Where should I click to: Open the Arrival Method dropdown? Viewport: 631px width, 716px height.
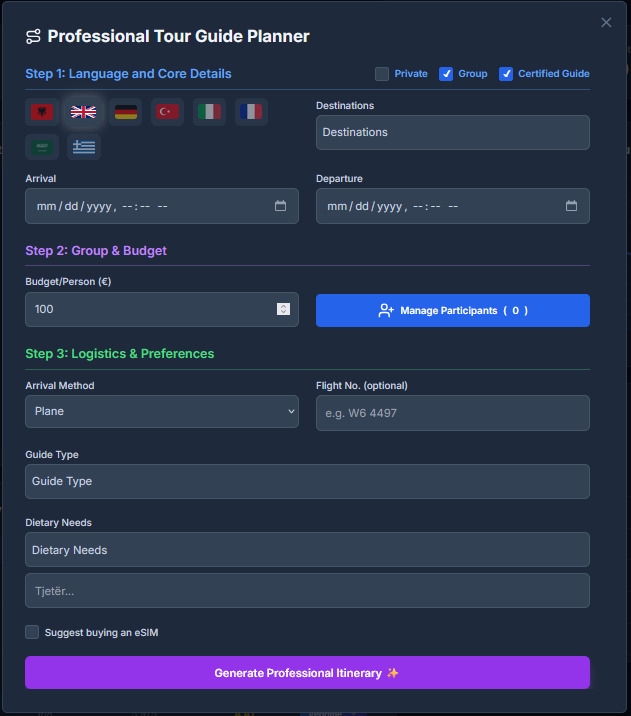pyautogui.click(x=162, y=411)
